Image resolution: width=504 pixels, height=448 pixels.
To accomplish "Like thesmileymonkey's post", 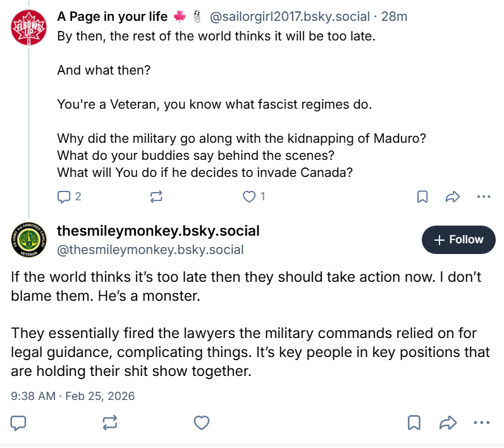I will [201, 422].
